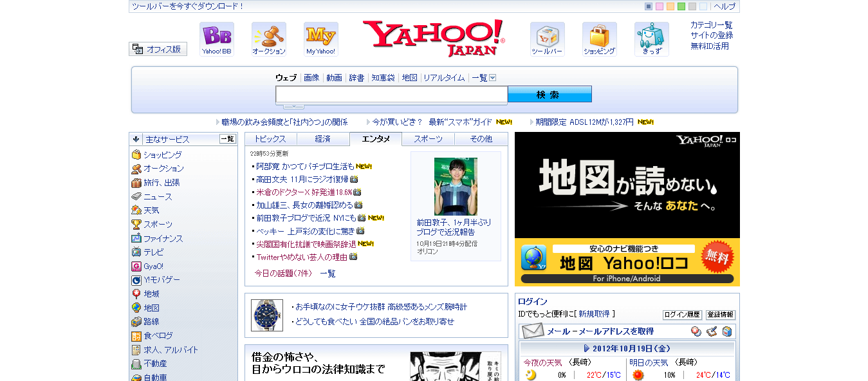
Task: Click the オフィス版 button
Action: point(158,49)
